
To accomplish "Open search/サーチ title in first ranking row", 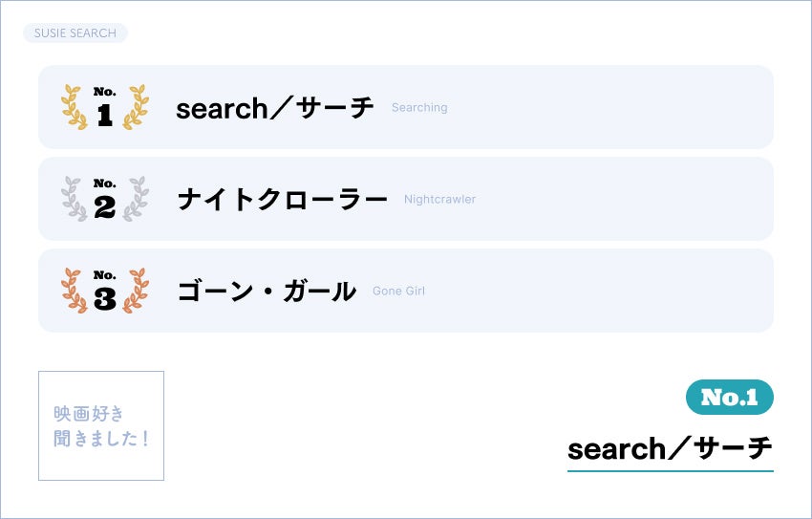I will 275,108.
